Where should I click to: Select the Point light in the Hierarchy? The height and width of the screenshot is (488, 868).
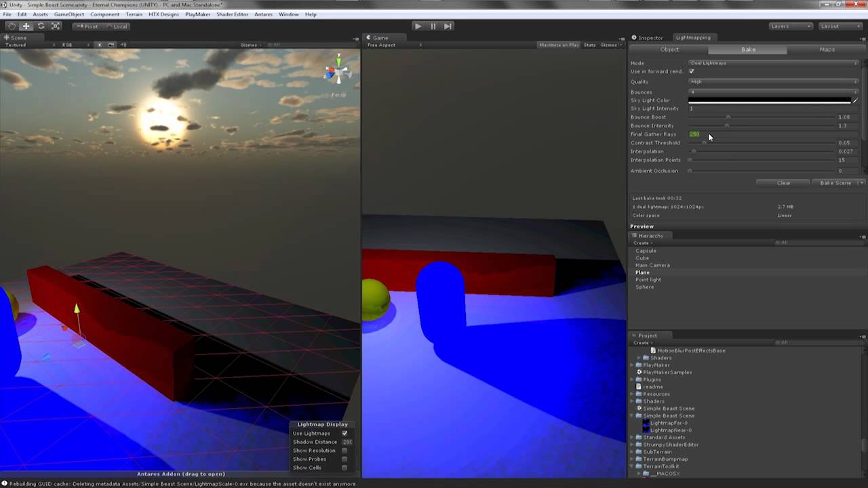[648, 279]
